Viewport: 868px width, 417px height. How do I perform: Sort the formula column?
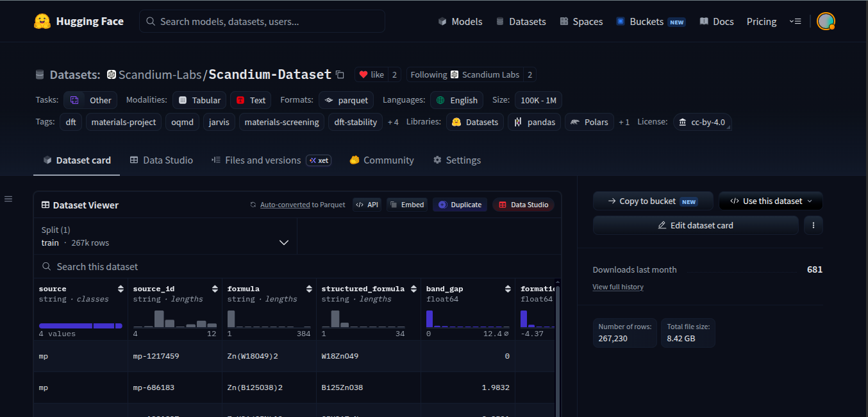click(309, 289)
